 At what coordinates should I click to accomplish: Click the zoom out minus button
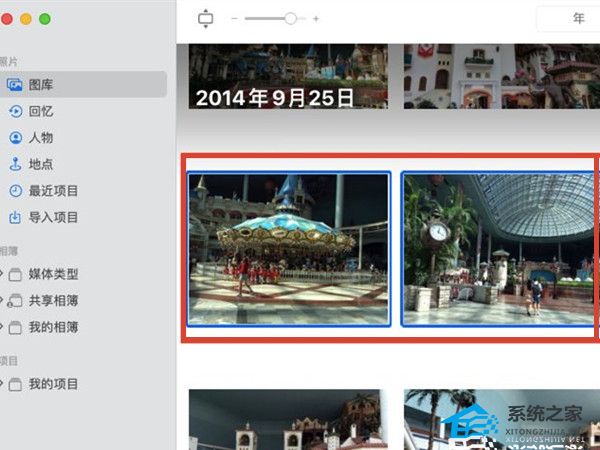coord(235,18)
